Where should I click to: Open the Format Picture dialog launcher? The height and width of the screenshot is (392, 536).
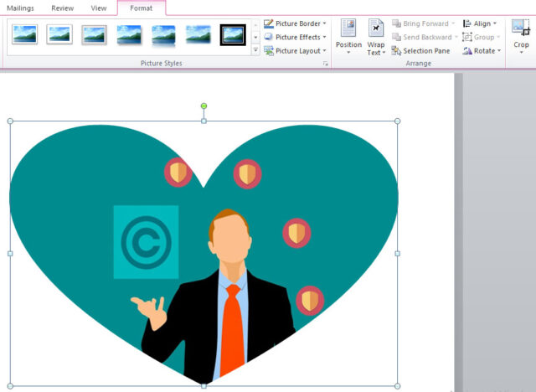pyautogui.click(x=326, y=64)
